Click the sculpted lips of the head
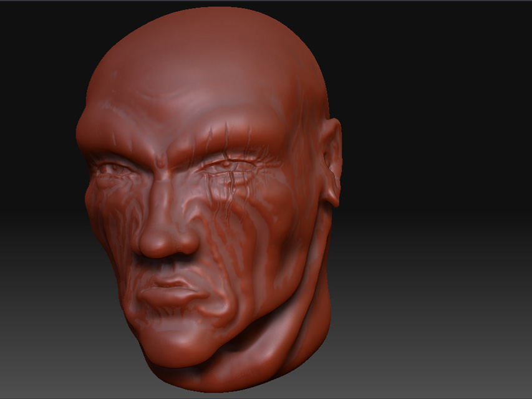This screenshot has height=399, width=532. click(170, 292)
